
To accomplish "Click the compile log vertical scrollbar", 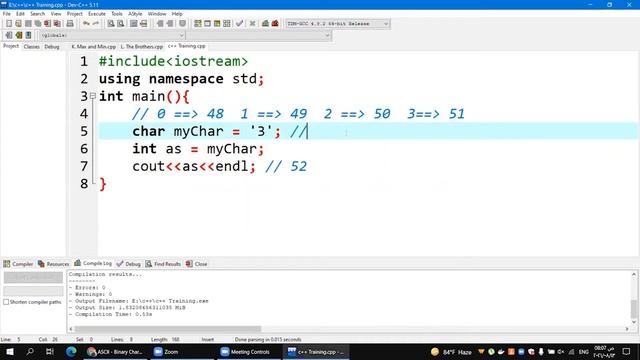I will [634, 309].
